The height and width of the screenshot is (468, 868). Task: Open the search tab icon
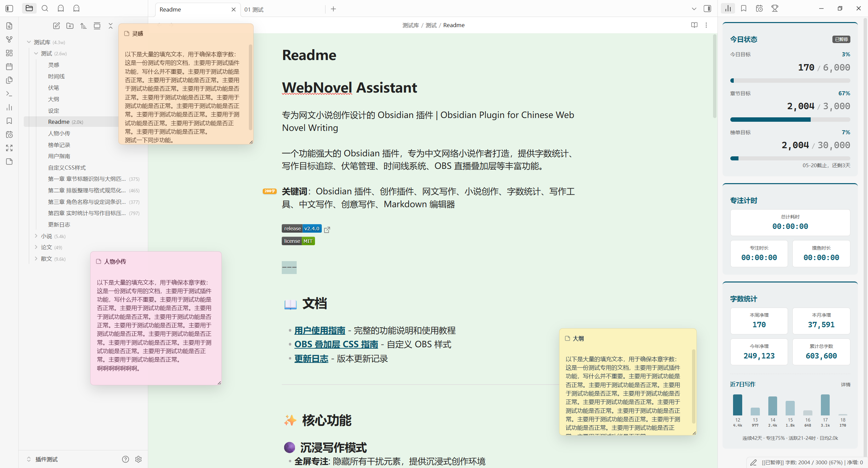(x=45, y=8)
